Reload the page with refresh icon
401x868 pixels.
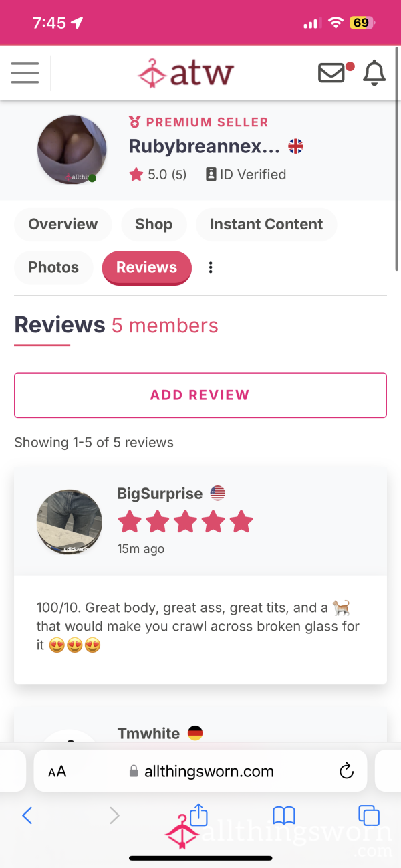[x=346, y=771]
